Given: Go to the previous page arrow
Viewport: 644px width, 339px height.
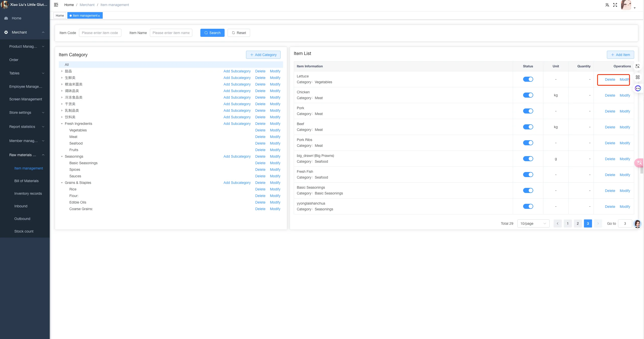Looking at the screenshot, I should [x=557, y=223].
